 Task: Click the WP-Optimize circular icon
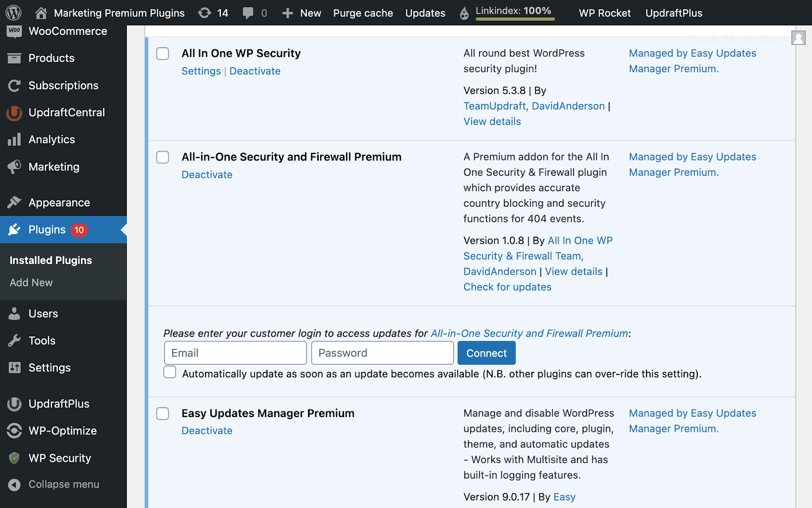14,431
